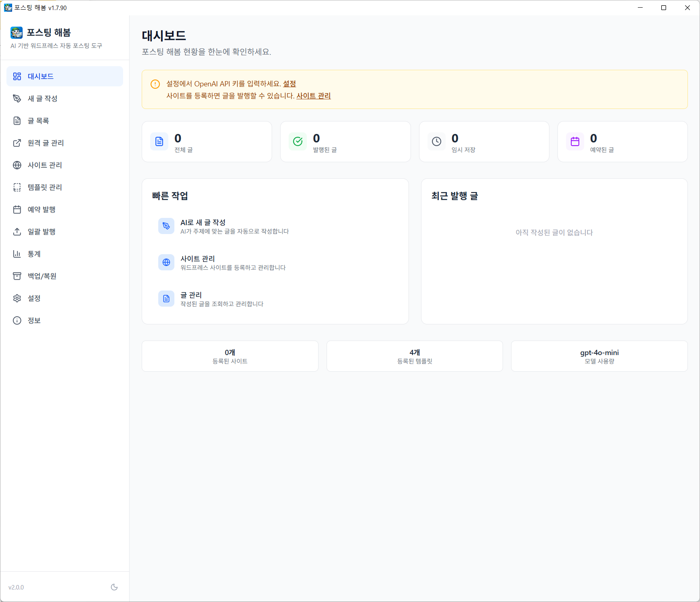
Task: Go to 글 목록 in sidebar
Action: (38, 121)
